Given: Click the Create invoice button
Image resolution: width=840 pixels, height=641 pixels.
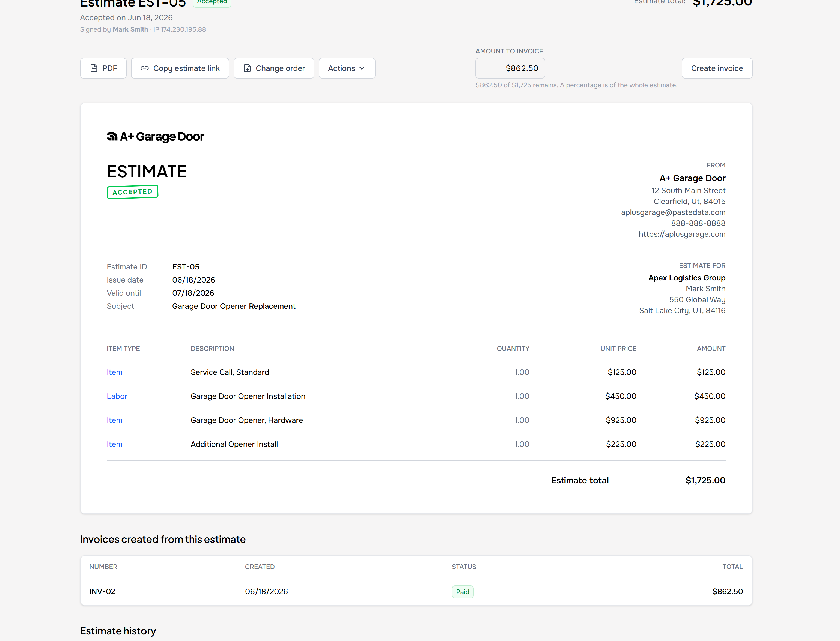Looking at the screenshot, I should tap(717, 68).
